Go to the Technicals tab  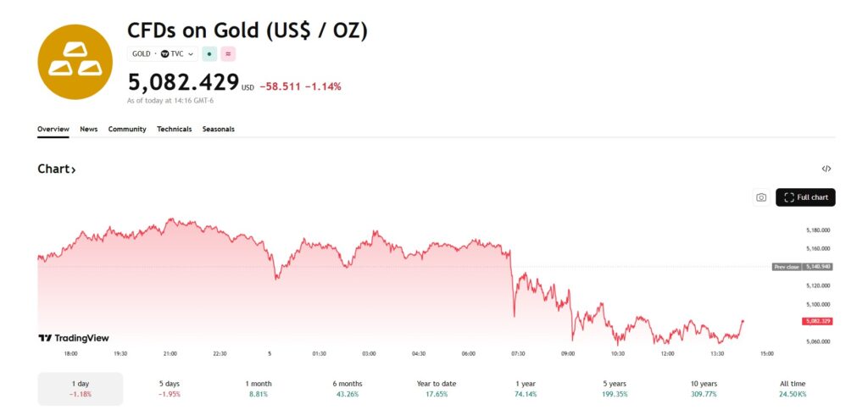click(x=174, y=129)
